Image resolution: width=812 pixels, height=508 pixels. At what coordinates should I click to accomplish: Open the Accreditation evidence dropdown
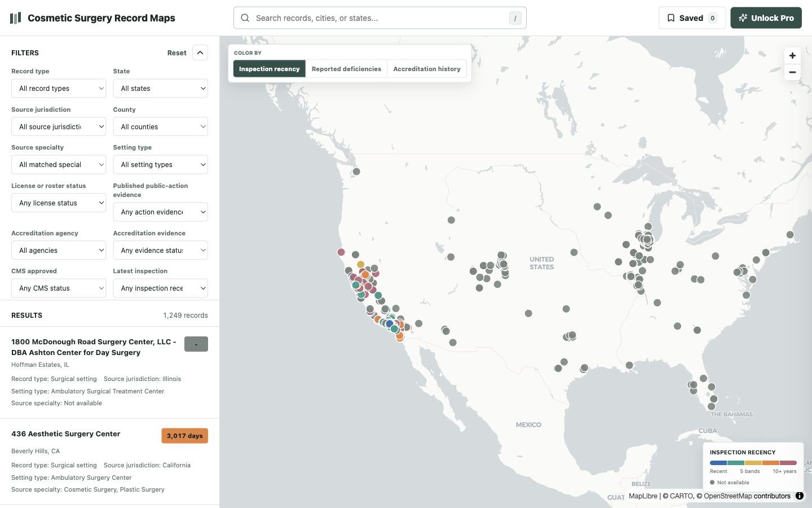point(160,251)
